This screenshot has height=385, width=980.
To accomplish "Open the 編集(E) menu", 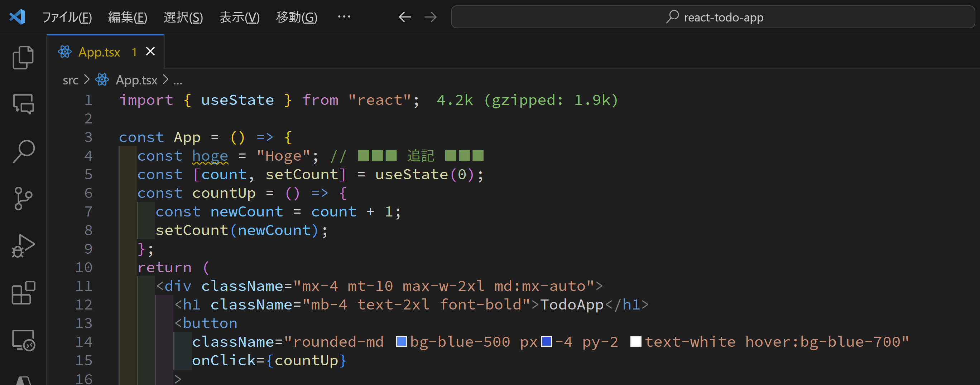I will point(128,17).
